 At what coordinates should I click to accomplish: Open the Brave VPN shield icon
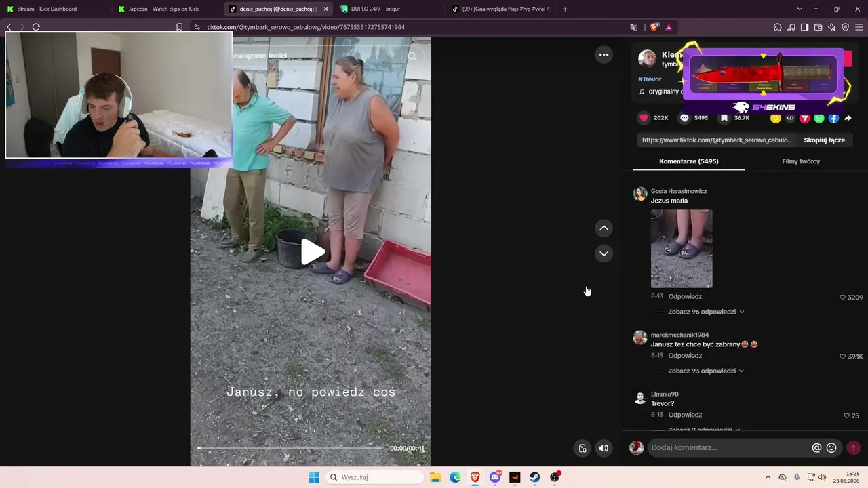pyautogui.click(x=846, y=27)
